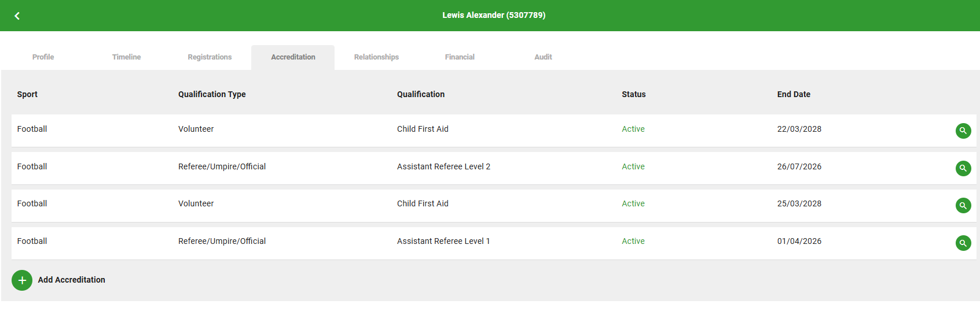Image resolution: width=980 pixels, height=315 pixels.
Task: Select the Accreditation tab
Action: click(x=293, y=57)
